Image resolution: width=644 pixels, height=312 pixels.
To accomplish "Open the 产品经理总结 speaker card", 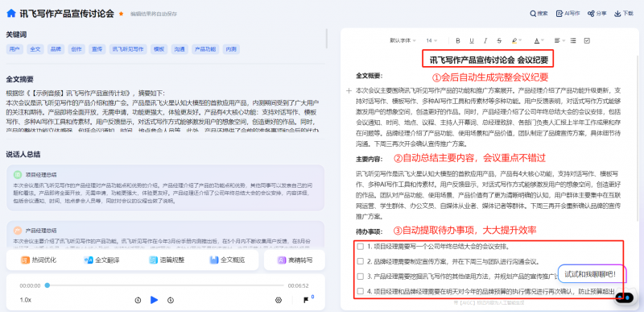I will 166,234.
